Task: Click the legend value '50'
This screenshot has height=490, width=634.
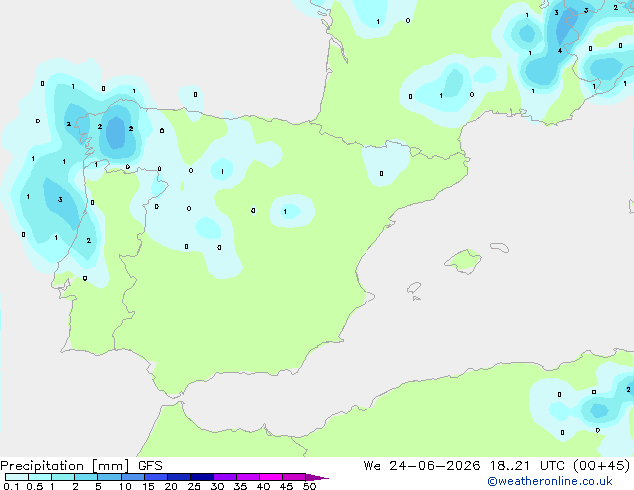Action: [309, 486]
